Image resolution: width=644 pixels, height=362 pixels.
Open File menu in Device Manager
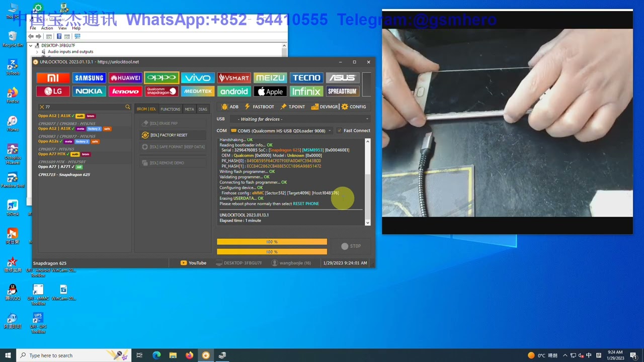pos(33,28)
